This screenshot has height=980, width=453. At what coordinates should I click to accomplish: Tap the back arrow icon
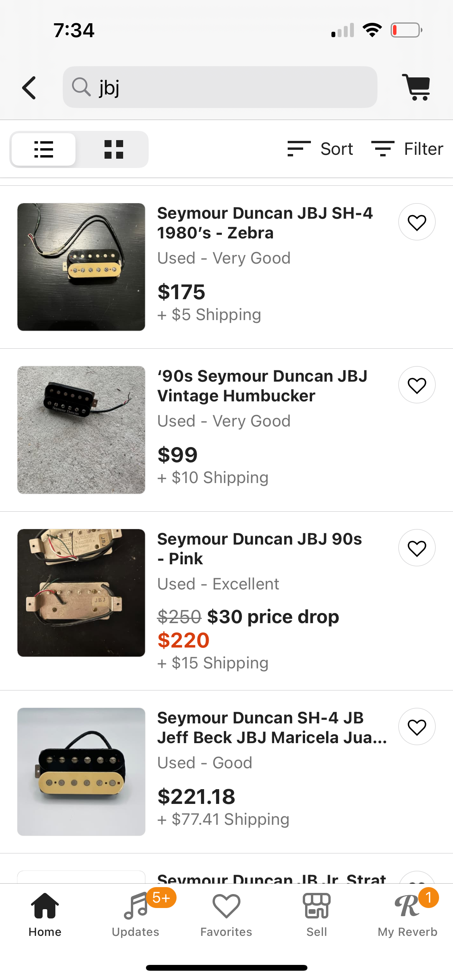pos(29,88)
